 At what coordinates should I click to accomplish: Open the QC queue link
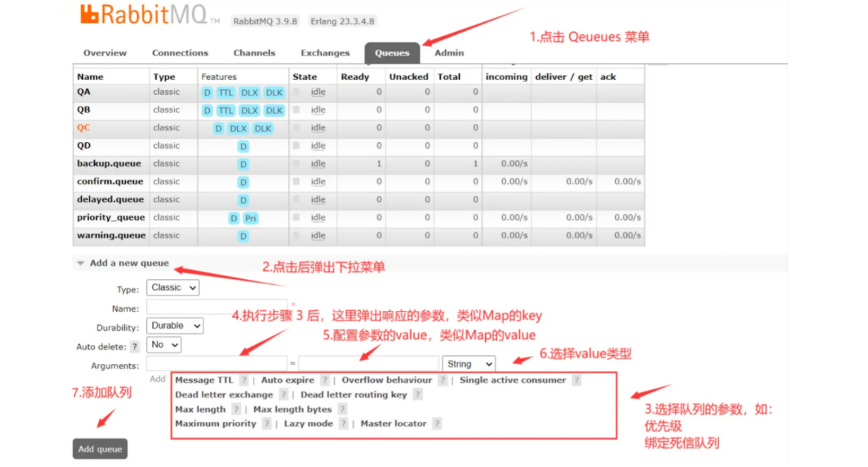(x=83, y=128)
